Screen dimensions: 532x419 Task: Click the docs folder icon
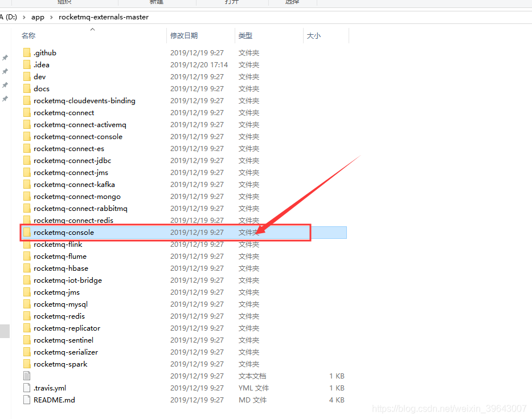[x=27, y=88]
